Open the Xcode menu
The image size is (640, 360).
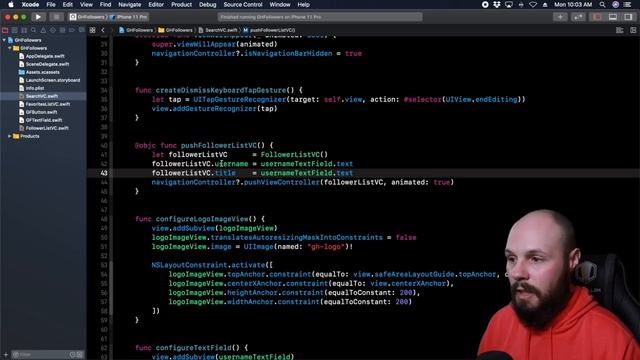click(x=30, y=4)
